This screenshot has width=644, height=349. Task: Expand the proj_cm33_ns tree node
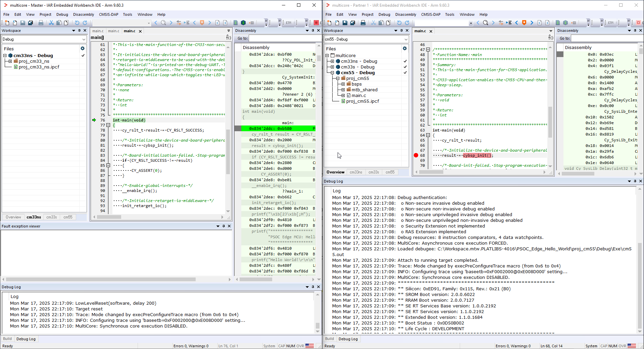10,61
